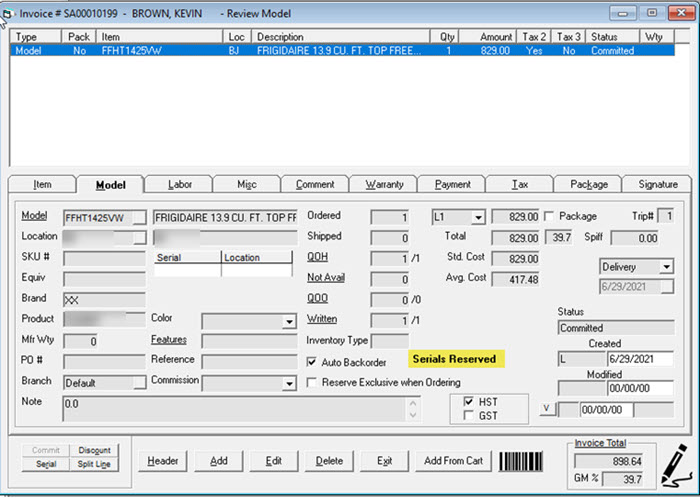Open the Labor tab
This screenshot has width=700, height=498.
[x=179, y=184]
